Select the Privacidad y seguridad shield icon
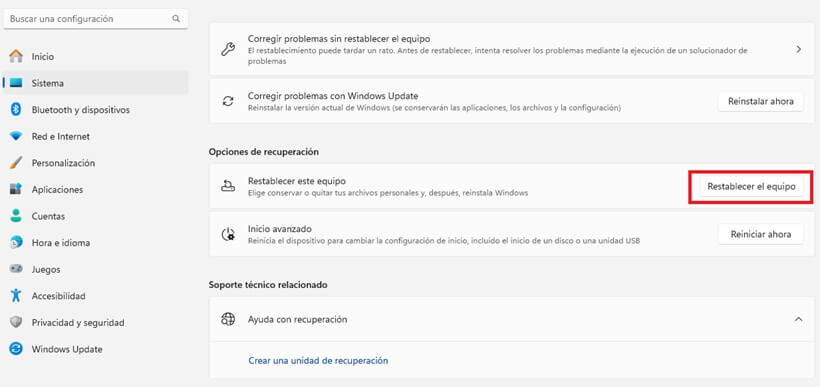Viewport: 820px width, 387px height. [x=16, y=322]
